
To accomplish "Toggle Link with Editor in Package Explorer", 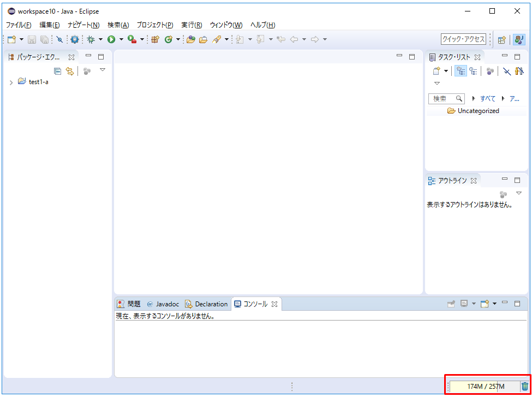I will 69,71.
